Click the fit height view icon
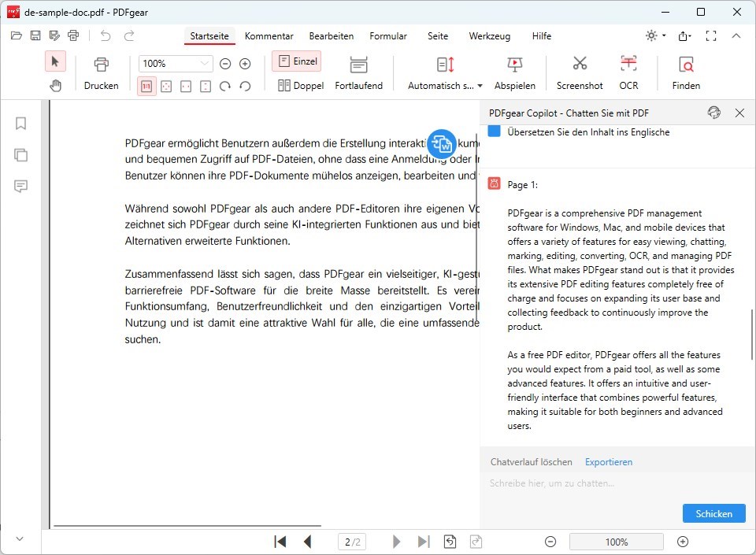The width and height of the screenshot is (756, 555). pos(206,87)
